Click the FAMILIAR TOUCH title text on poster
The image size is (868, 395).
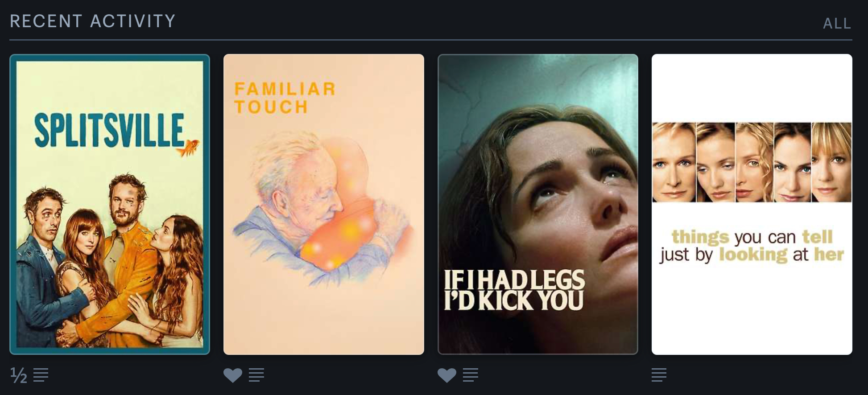tap(285, 98)
